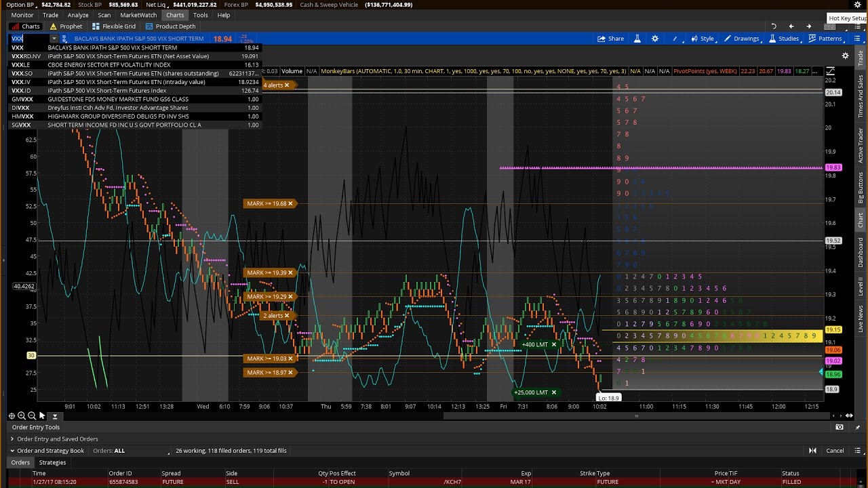Open the Live News side tab
This screenshot has width=868, height=488.
861,318
